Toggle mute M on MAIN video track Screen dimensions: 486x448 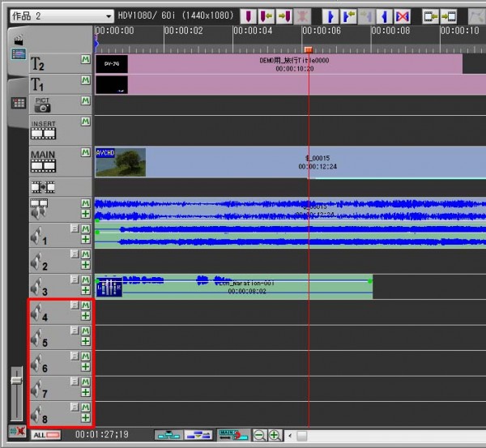[x=85, y=151]
